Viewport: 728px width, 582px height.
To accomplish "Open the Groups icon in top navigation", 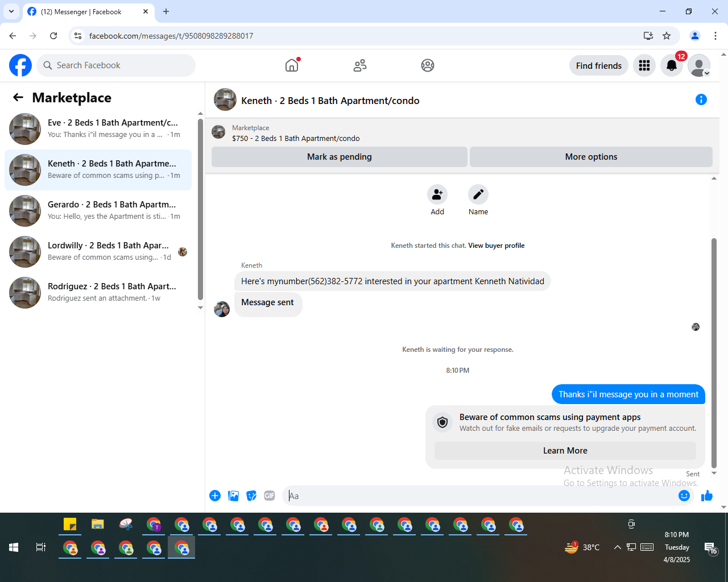I will tap(428, 65).
